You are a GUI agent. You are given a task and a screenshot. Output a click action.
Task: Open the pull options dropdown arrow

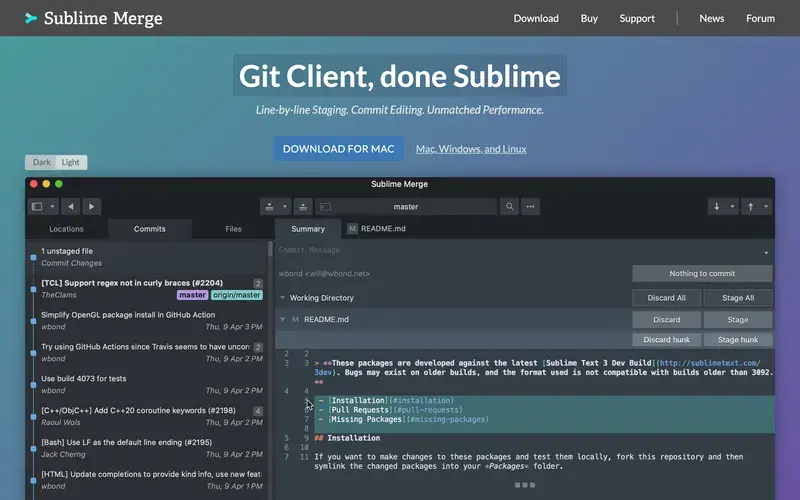732,207
